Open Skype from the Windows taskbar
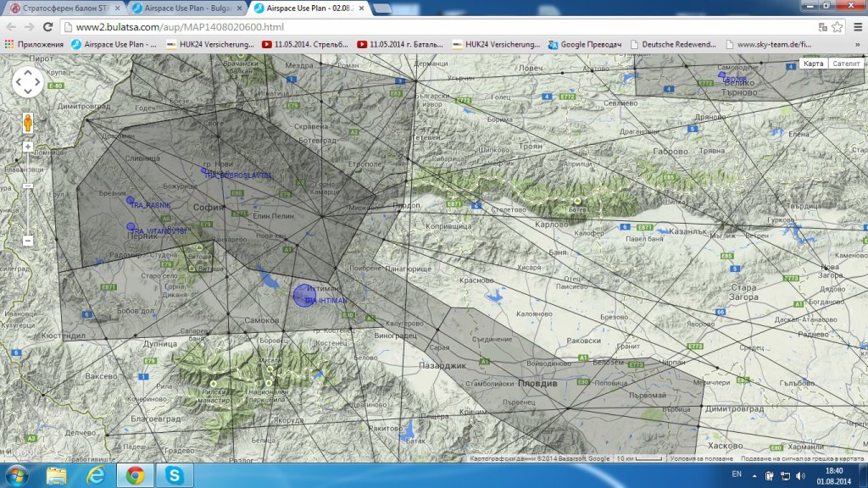 tap(175, 475)
